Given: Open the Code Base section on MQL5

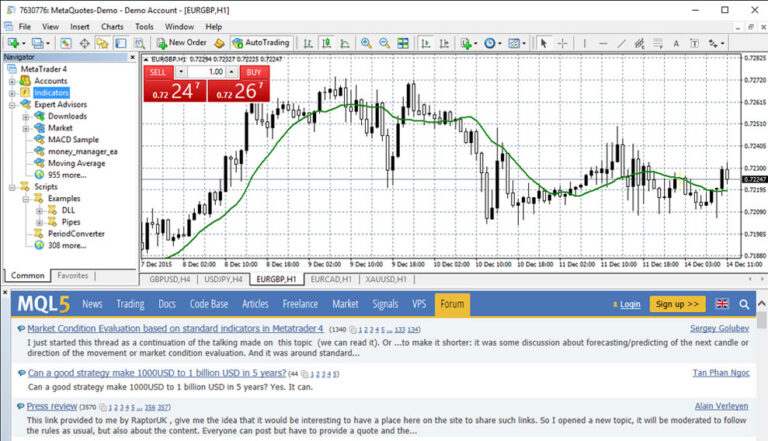Looking at the screenshot, I should click(209, 304).
